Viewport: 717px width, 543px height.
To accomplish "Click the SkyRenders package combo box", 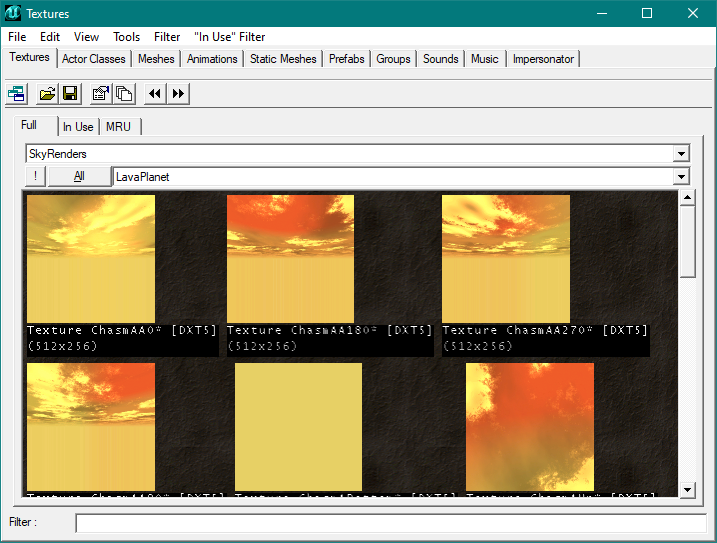I will 358,154.
